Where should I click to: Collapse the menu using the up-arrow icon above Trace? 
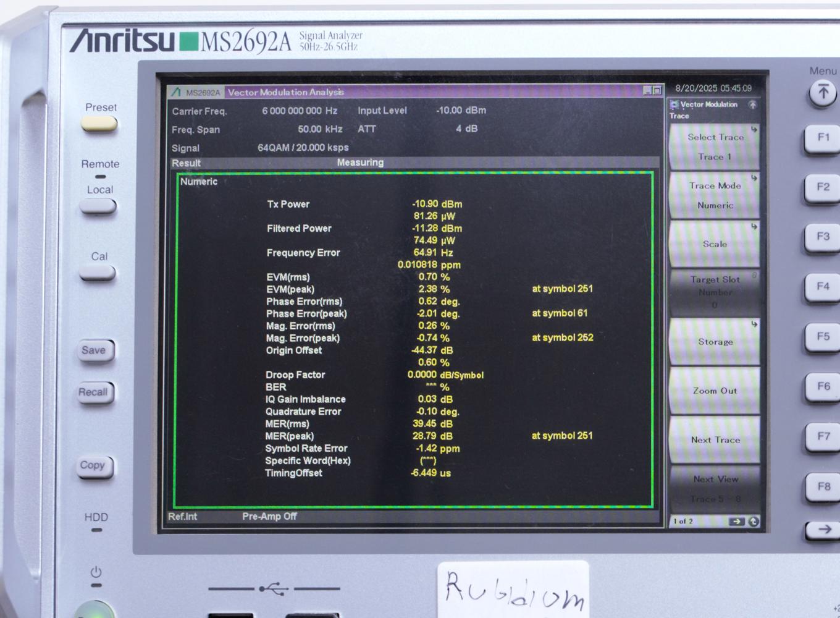pos(751,106)
